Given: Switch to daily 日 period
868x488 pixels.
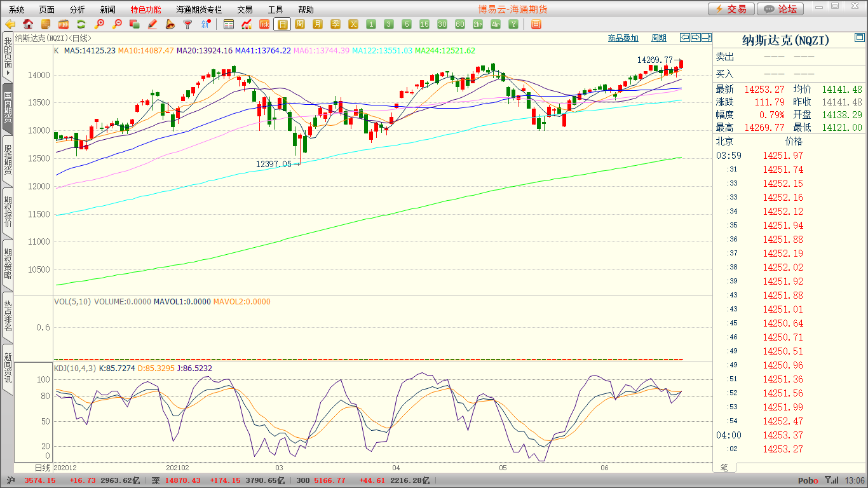Looking at the screenshot, I should coord(282,24).
